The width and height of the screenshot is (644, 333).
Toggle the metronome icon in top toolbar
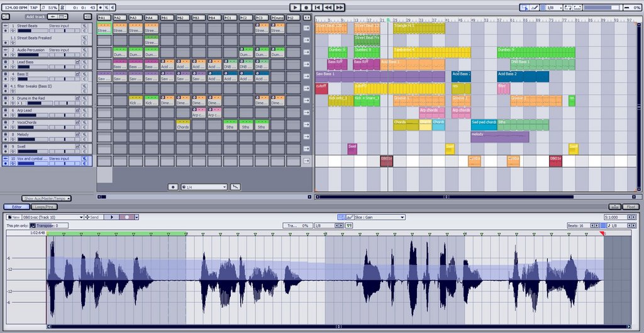tap(62, 8)
